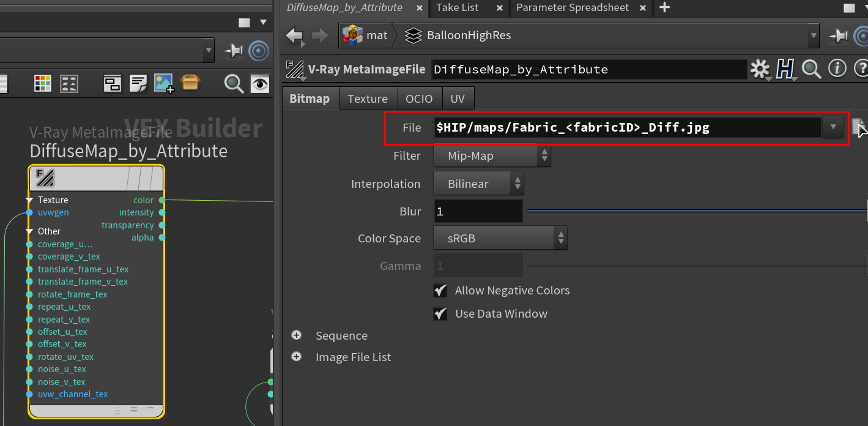Expand the Sequence section
The width and height of the screenshot is (868, 426).
click(x=297, y=335)
